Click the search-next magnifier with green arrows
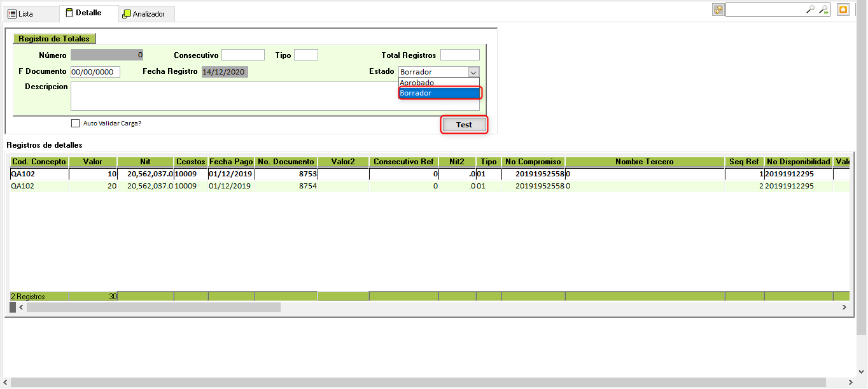Image resolution: width=868 pixels, height=389 pixels. pos(823,10)
